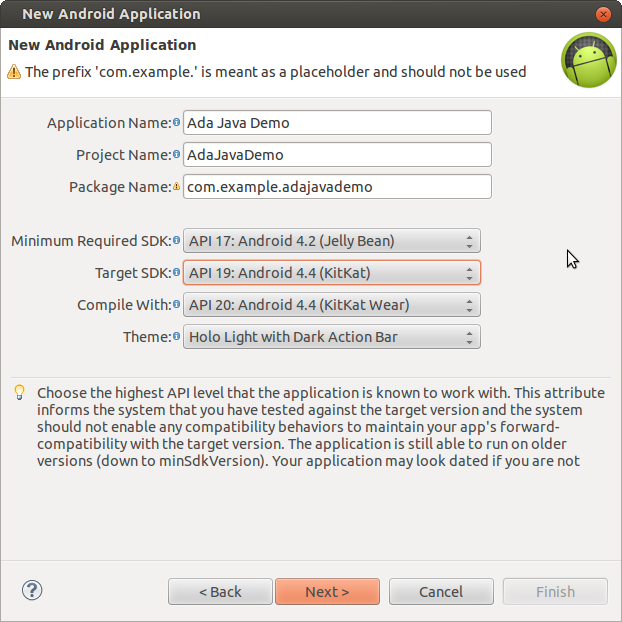Focus the Application Name text field

click(338, 123)
